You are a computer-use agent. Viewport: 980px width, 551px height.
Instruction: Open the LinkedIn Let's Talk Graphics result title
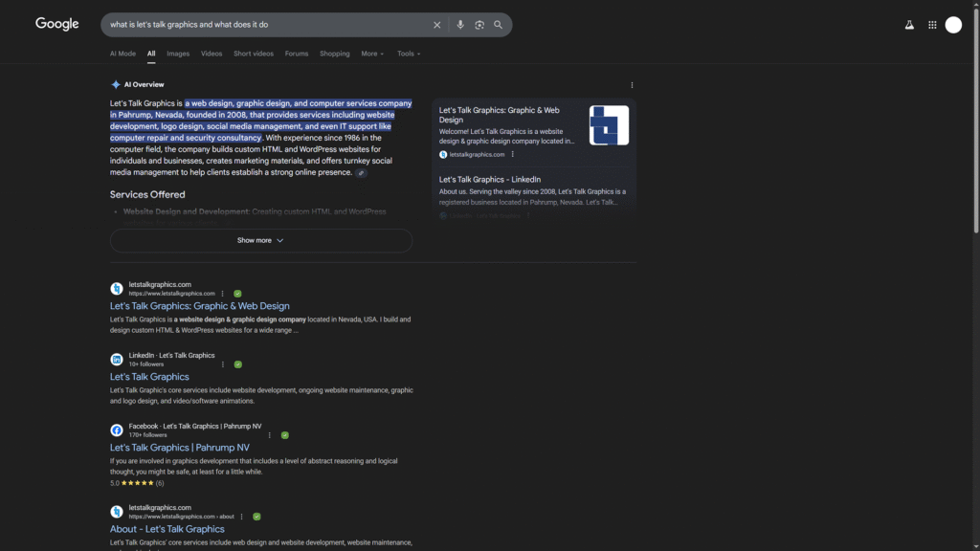tap(149, 377)
